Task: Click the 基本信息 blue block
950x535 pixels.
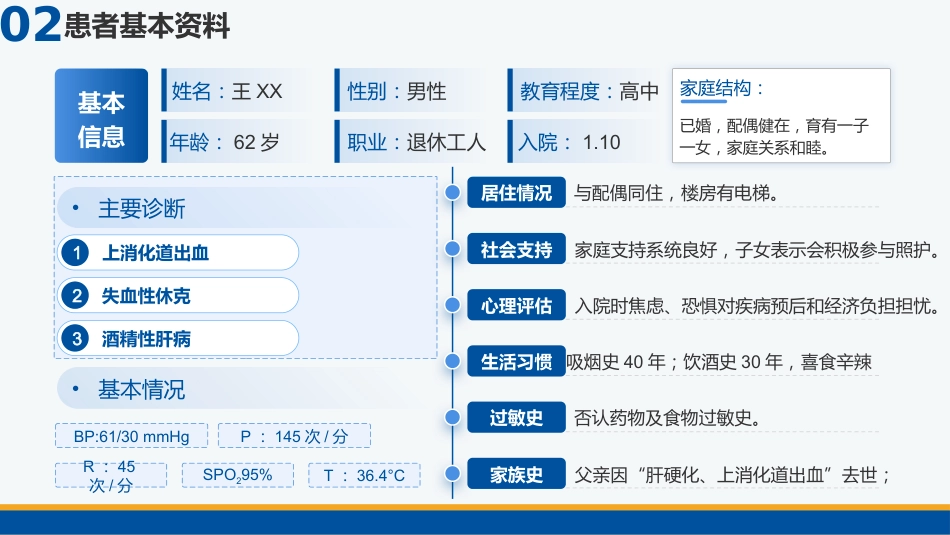Action: 101,116
